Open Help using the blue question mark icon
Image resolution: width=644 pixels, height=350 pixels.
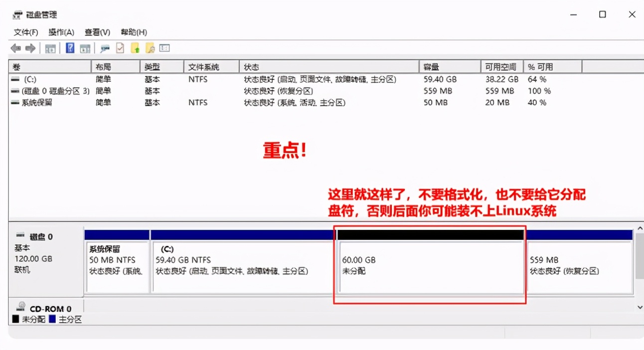70,48
